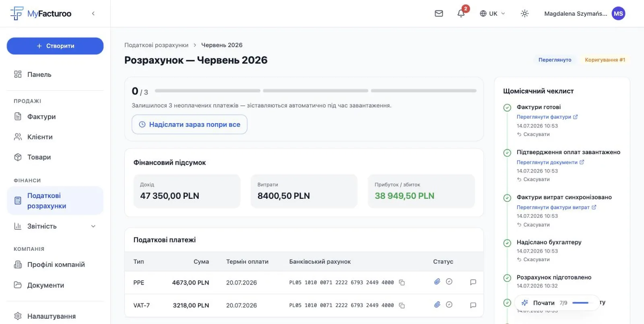Open comment icon in VAT-7 row
Viewport: 644px width, 324px height.
[x=473, y=305]
